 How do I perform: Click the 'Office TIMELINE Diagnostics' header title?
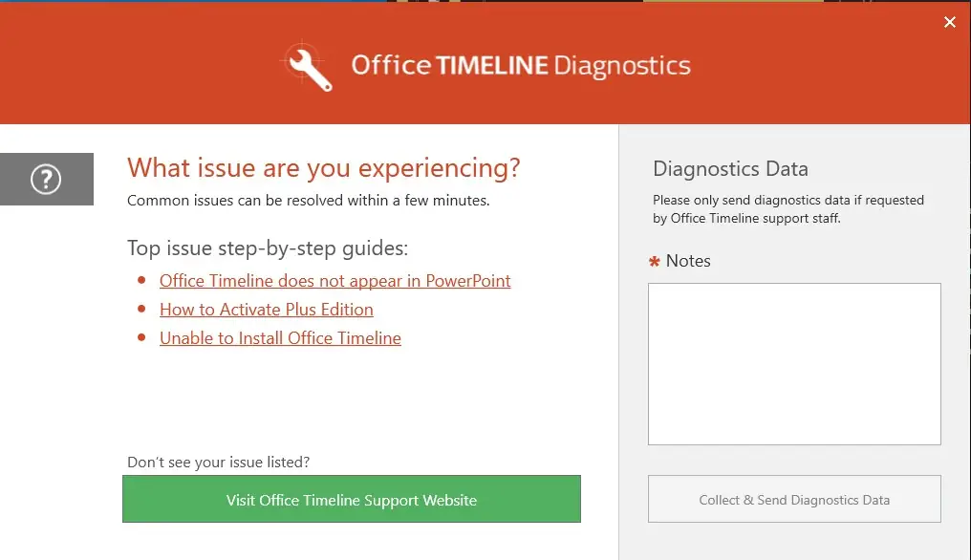(x=521, y=66)
